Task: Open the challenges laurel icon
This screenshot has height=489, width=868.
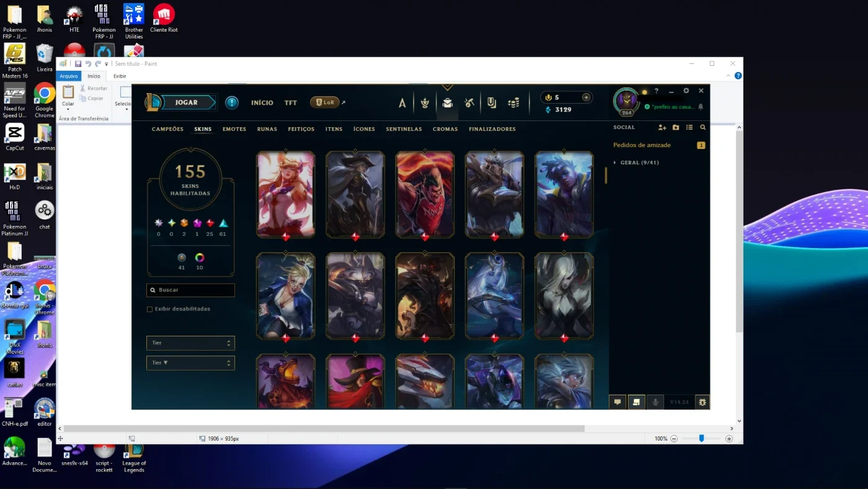Action: pyautogui.click(x=425, y=103)
